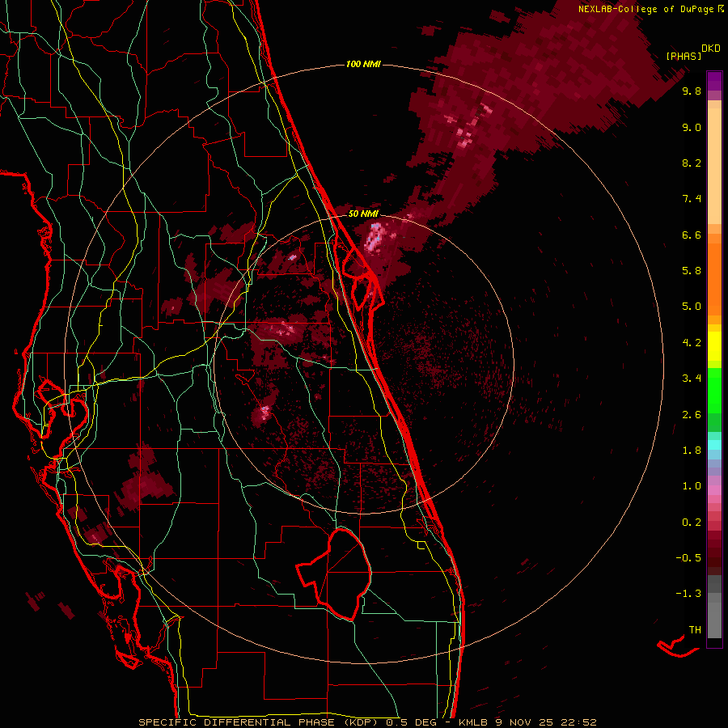Pick the cyan segment of the color bar

[714, 445]
